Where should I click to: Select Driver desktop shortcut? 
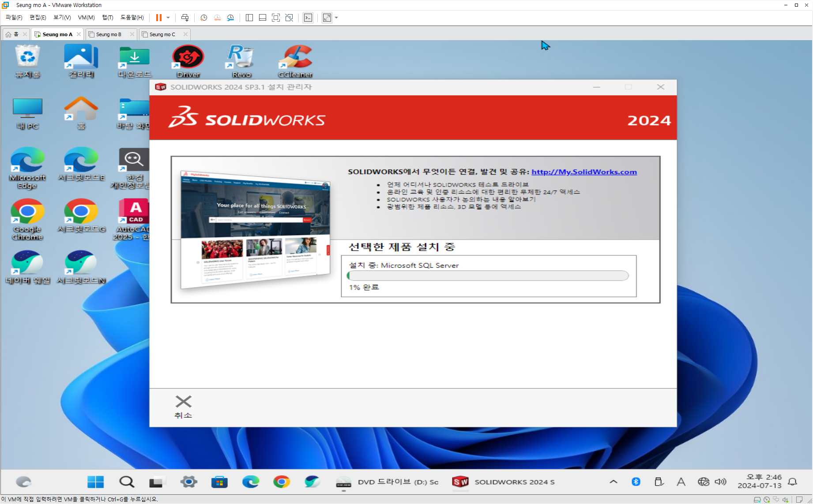pos(188,62)
